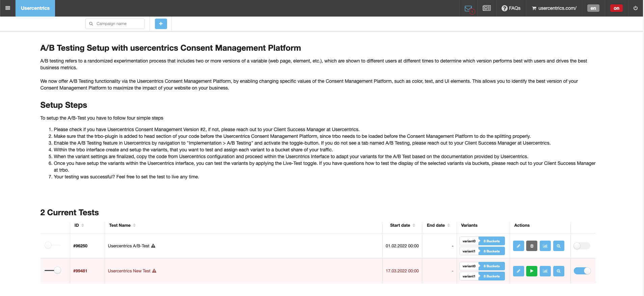Click the power logout icon
Screen dimensions: 644x296
coord(636,8)
